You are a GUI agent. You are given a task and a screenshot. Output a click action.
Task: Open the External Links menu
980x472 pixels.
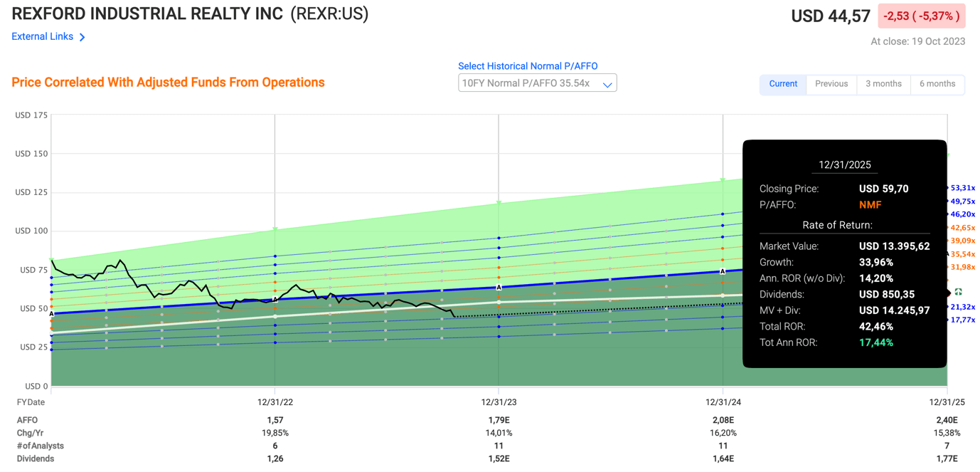[x=41, y=36]
